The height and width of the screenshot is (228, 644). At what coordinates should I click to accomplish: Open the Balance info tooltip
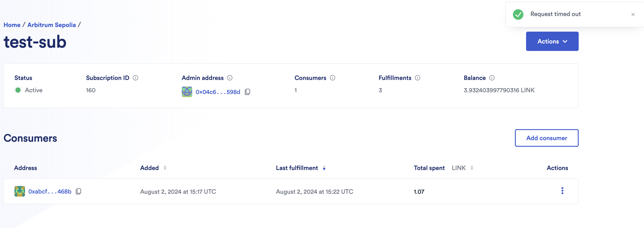point(492,78)
